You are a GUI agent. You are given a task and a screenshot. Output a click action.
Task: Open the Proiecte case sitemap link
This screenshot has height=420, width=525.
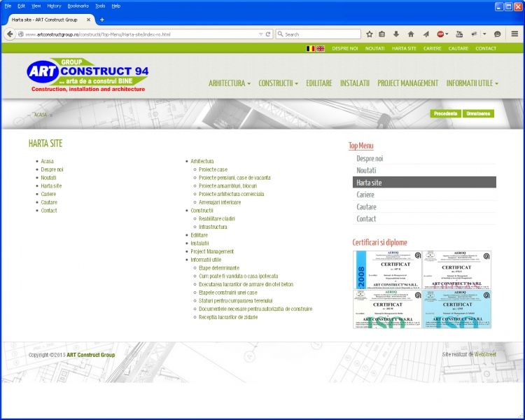pyautogui.click(x=213, y=169)
